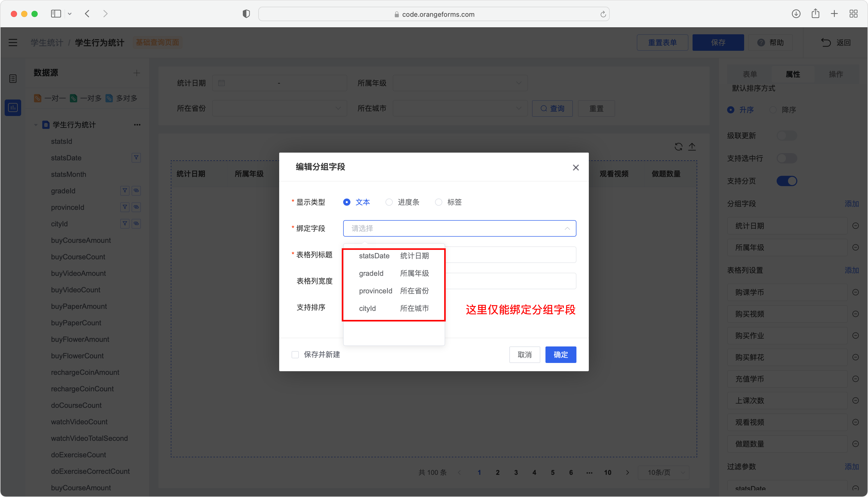Toggle 支持选中行 switch
Viewport: 868px width, 497px height.
click(x=786, y=158)
